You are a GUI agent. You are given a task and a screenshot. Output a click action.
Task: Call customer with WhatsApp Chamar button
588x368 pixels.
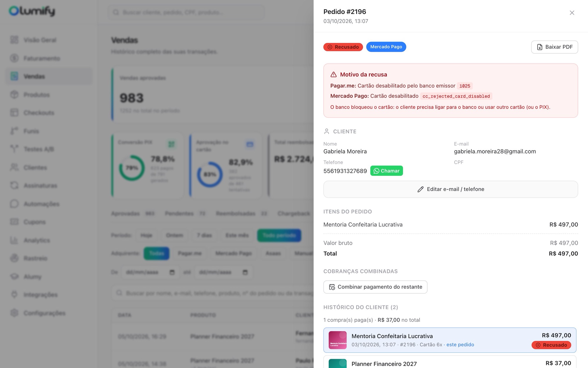[386, 171]
